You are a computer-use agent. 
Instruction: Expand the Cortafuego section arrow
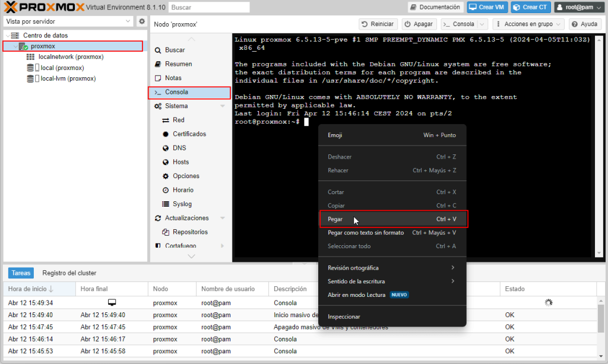tap(223, 245)
